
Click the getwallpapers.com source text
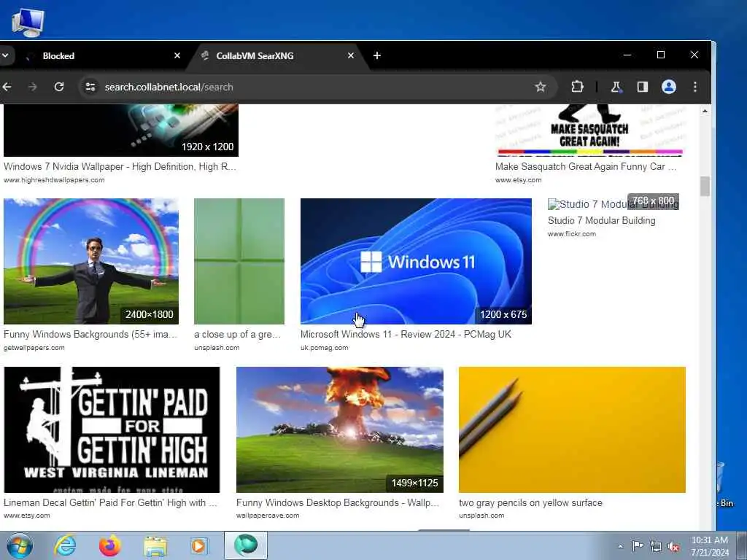pyautogui.click(x=34, y=348)
